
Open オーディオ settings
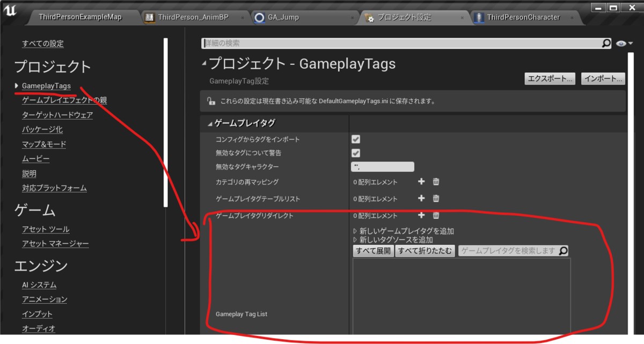[x=39, y=328]
